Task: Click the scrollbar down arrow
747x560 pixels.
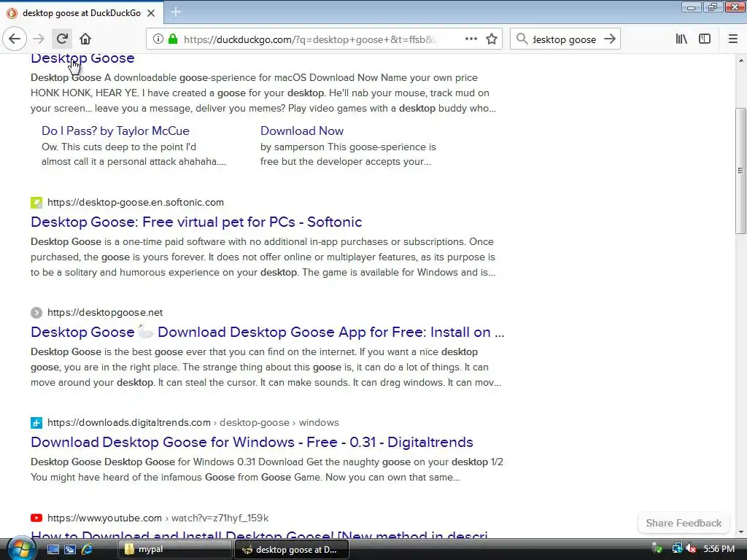Action: click(x=740, y=532)
